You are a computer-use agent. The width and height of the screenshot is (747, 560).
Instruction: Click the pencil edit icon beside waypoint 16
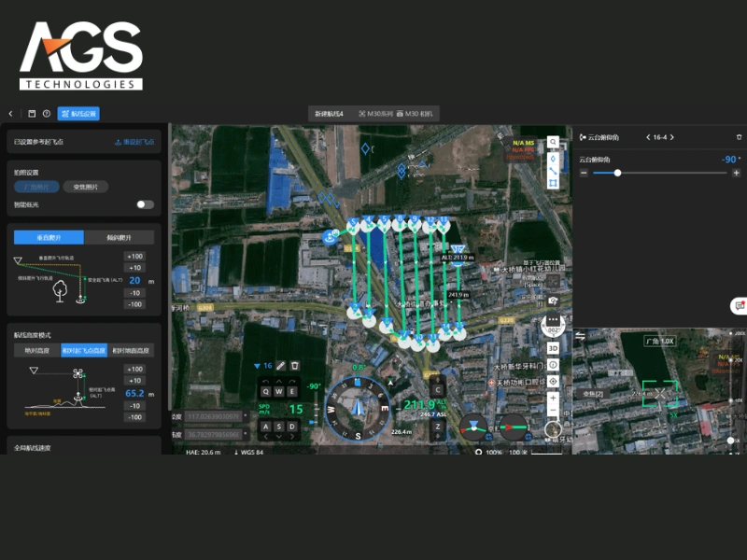(x=281, y=366)
